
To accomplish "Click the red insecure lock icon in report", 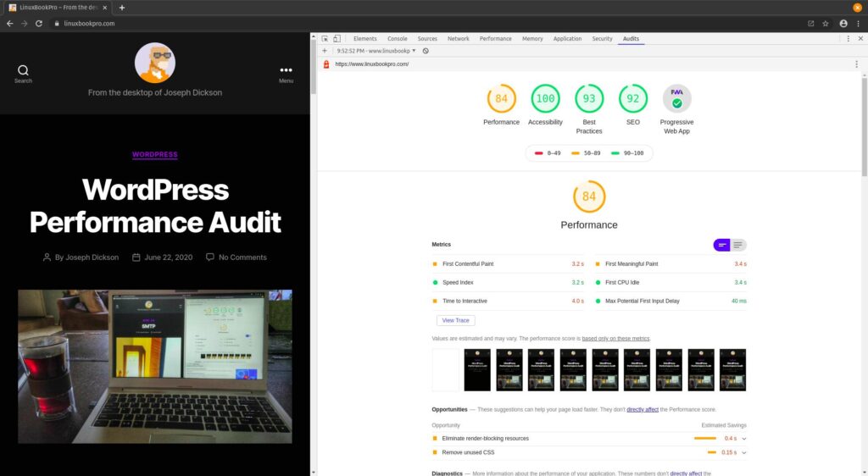I will click(326, 64).
